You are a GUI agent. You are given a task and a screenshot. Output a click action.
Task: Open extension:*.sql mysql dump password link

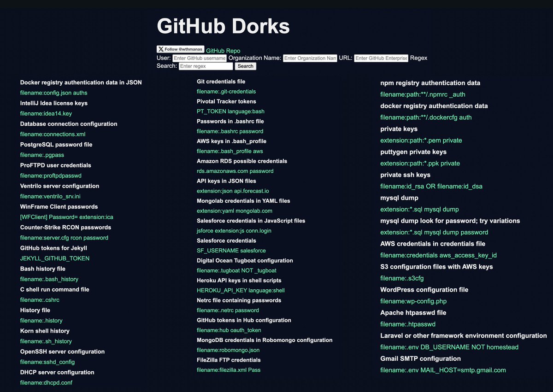point(434,233)
